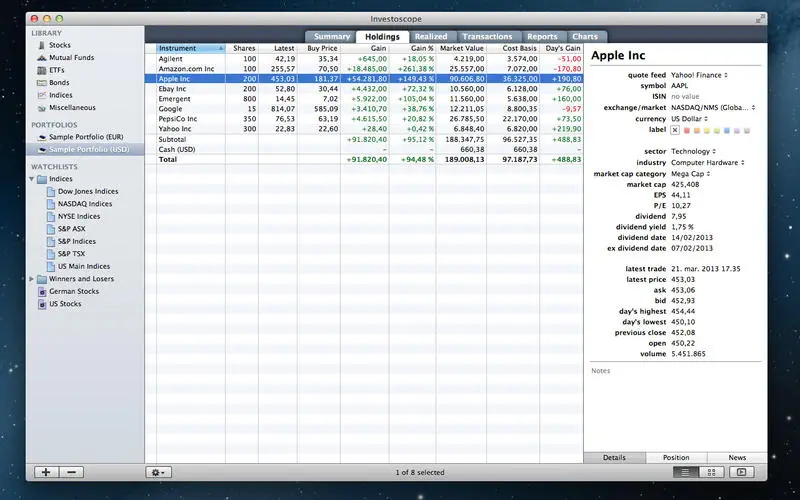Viewport: 800px width, 500px height.
Task: Open the S&P ASX watchlist icon
Action: pos(51,229)
